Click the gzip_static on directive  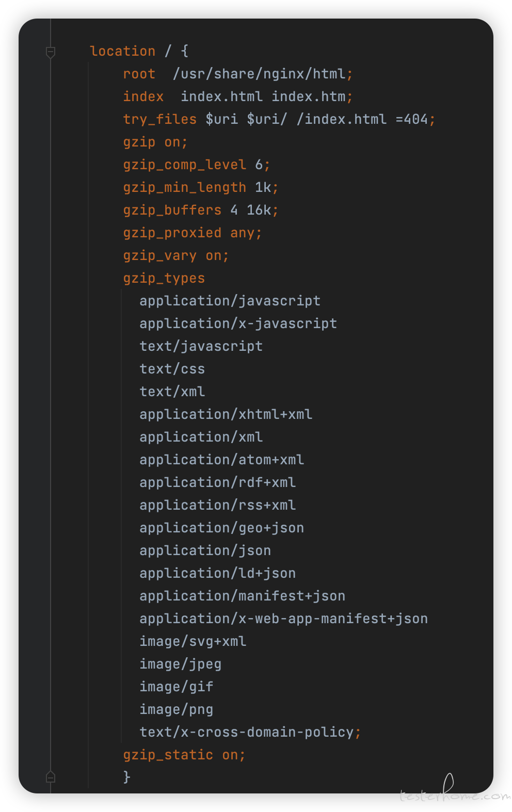coord(184,755)
